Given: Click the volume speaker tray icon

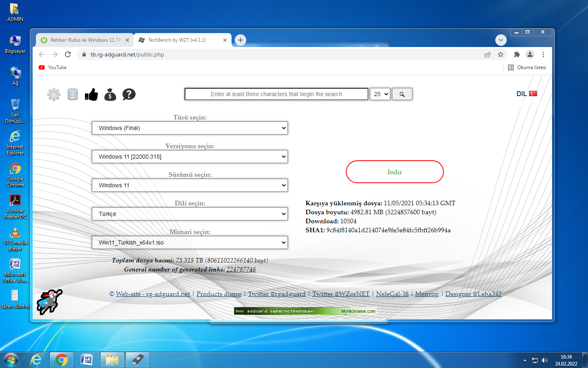Looking at the screenshot, I should (x=545, y=360).
